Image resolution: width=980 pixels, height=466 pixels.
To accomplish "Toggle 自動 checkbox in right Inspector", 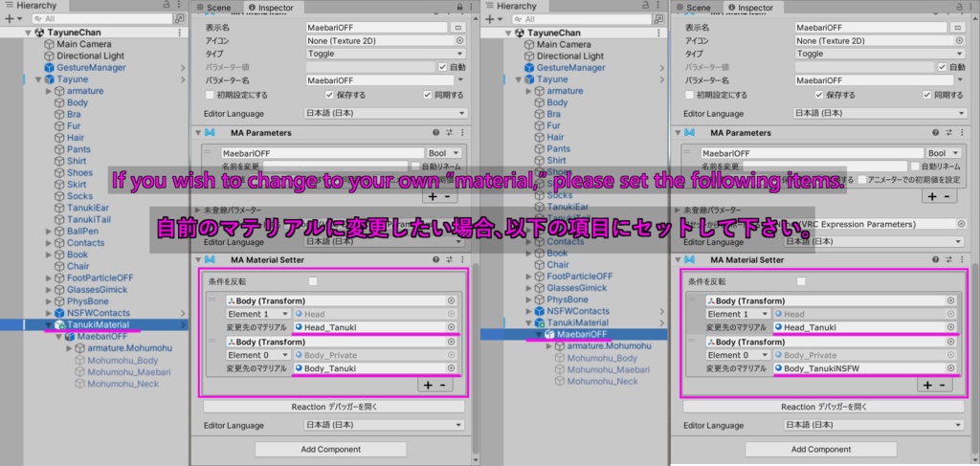I will 943,67.
